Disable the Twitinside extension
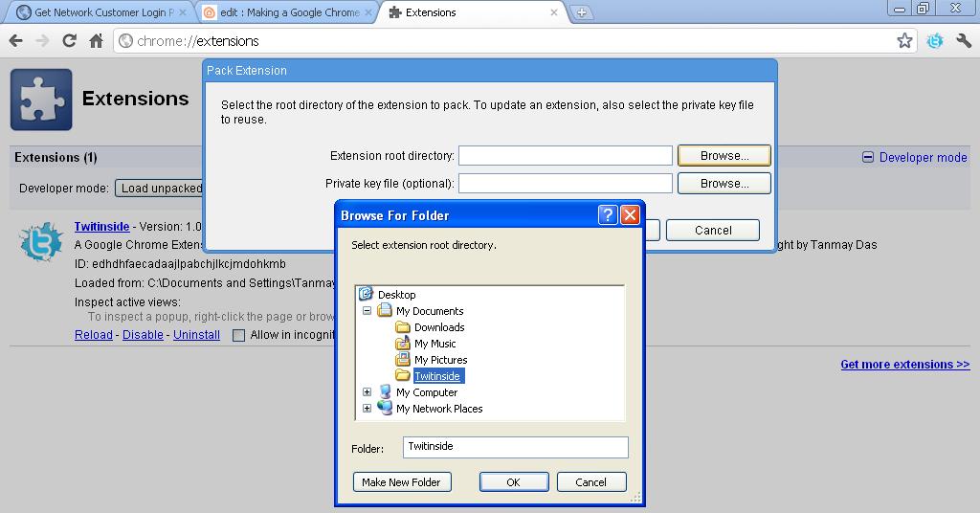Image resolution: width=980 pixels, height=513 pixels. click(143, 335)
